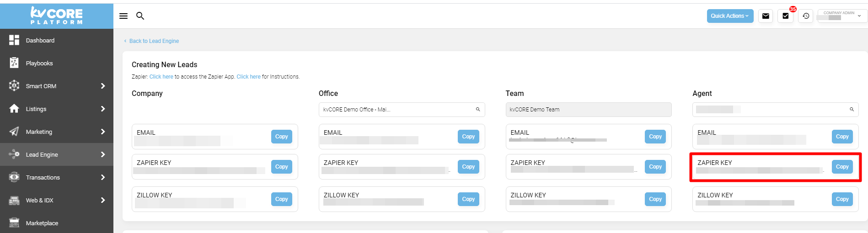Click search icon in Office selector field
Screen dimensions: 868x233
pos(478,110)
